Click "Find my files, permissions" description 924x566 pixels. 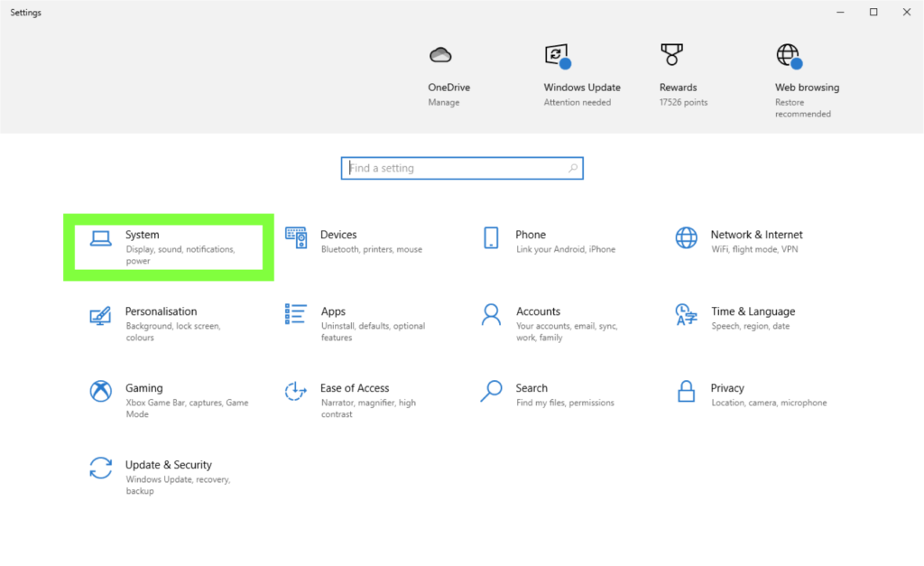(x=565, y=403)
